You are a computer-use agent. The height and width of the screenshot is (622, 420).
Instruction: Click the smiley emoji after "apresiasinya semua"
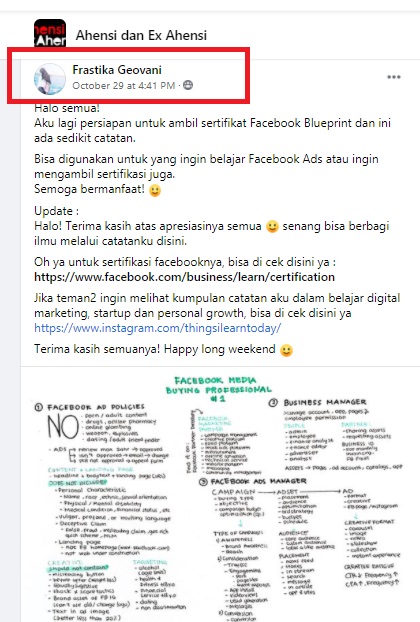tap(272, 227)
